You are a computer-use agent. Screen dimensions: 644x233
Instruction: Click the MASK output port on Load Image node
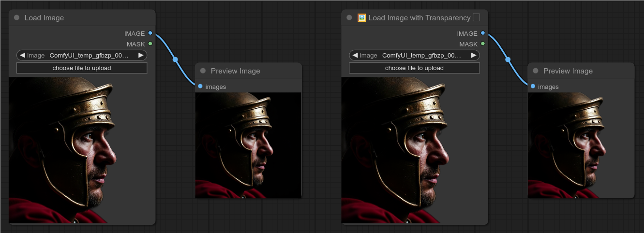[x=150, y=44]
